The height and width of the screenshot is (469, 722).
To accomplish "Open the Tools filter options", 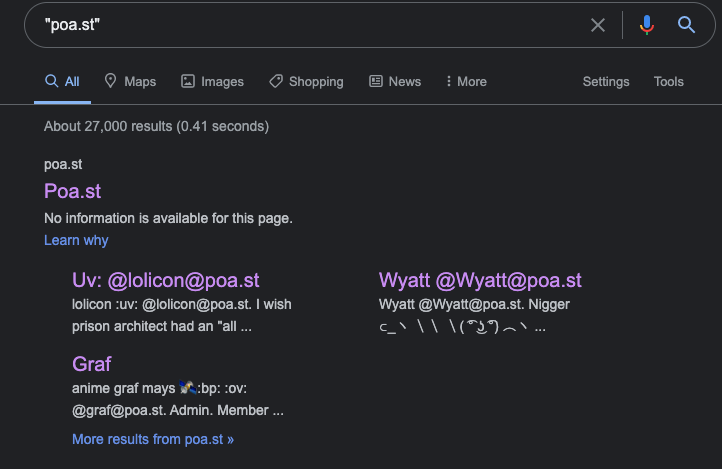I will [x=669, y=81].
